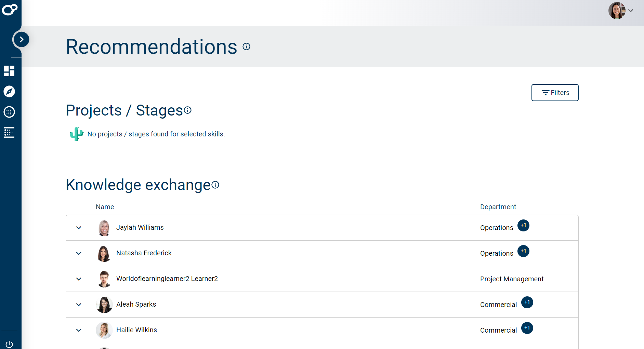
Task: Click the circular skills globe icon in the sidebar
Action: pos(9,112)
